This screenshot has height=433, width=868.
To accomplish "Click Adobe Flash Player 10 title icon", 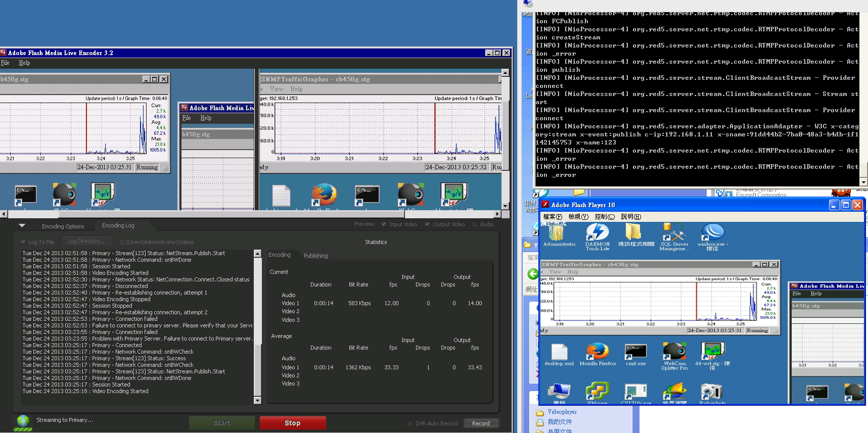I will (x=545, y=205).
